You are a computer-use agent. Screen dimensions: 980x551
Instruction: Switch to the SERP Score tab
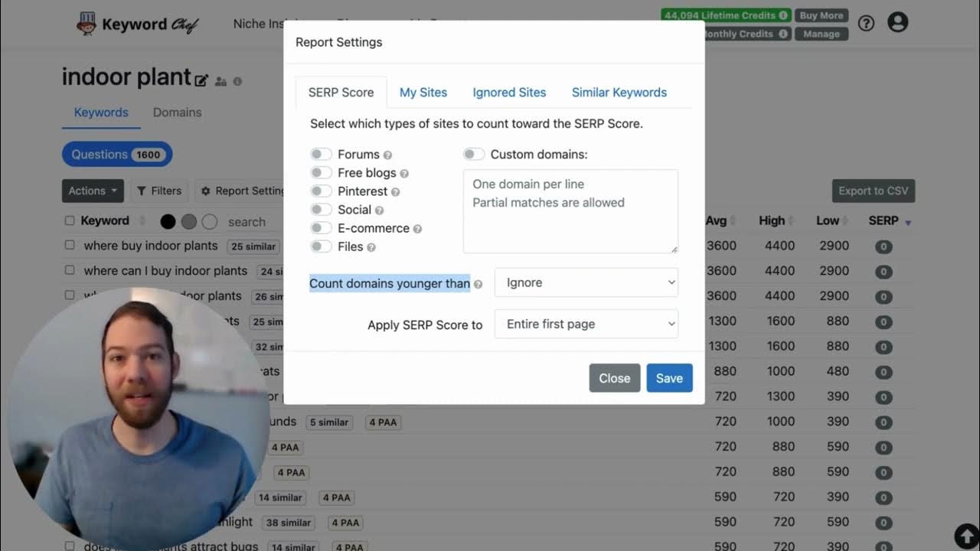pyautogui.click(x=341, y=93)
